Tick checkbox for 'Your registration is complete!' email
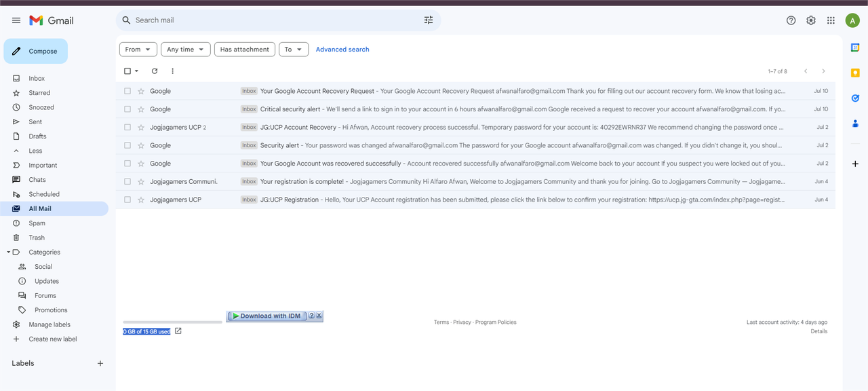Image resolution: width=868 pixels, height=391 pixels. click(x=127, y=181)
